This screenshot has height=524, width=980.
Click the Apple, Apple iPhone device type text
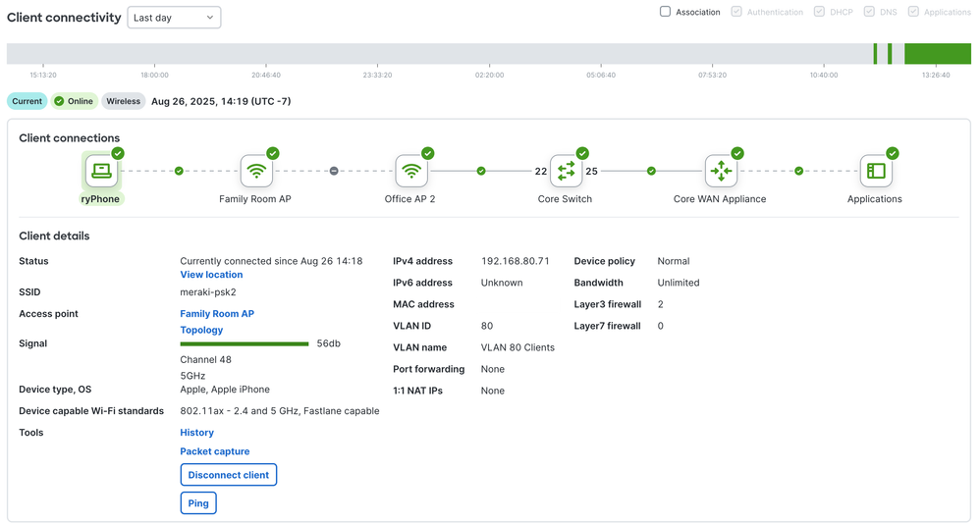tap(225, 390)
